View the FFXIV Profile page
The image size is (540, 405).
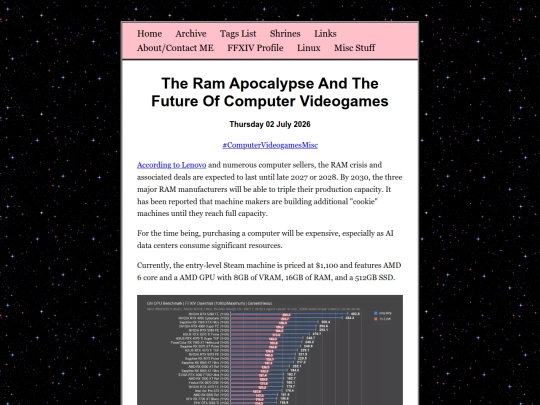(x=255, y=48)
